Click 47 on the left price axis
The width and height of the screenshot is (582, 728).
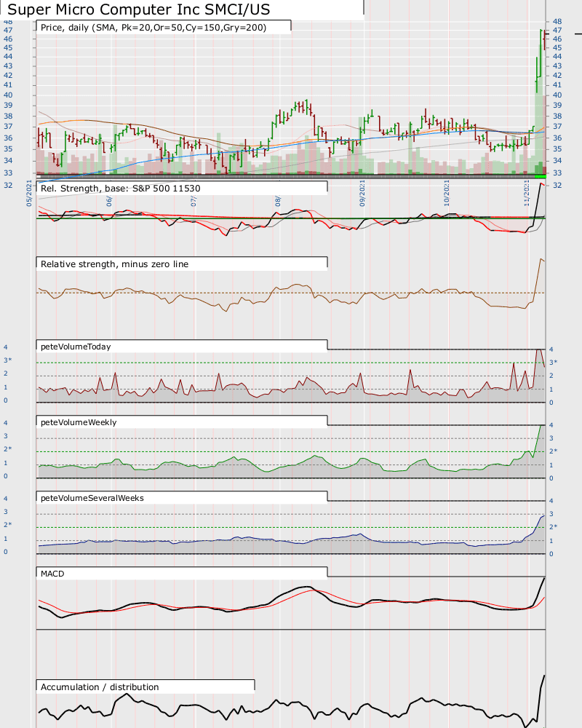pos(8,30)
